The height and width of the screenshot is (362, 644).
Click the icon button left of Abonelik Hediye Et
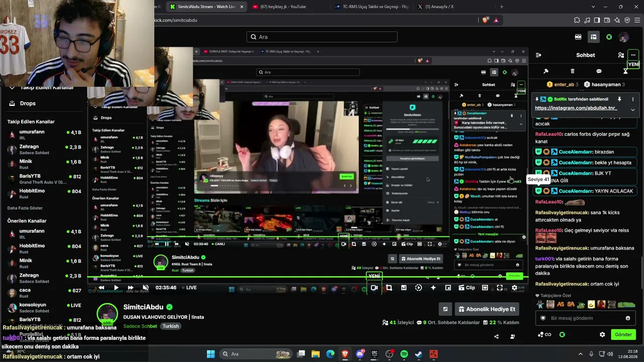tap(445, 309)
